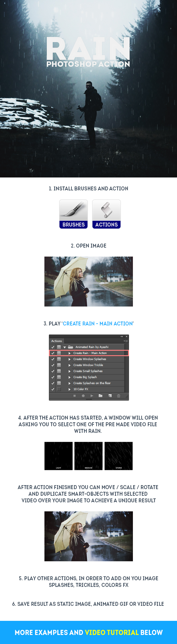Select the Create Window Trickle action text

pyautogui.click(x=88, y=365)
